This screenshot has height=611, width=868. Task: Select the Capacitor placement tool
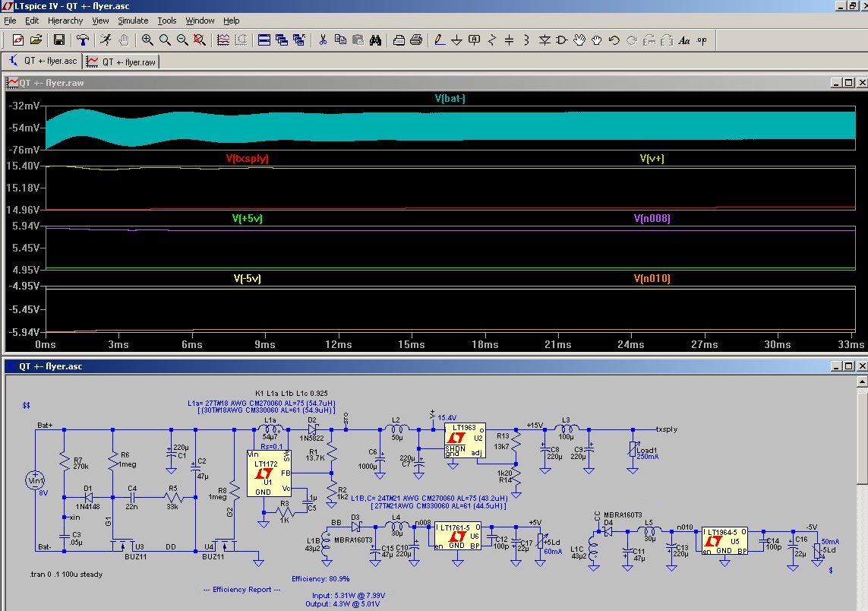tap(510, 40)
